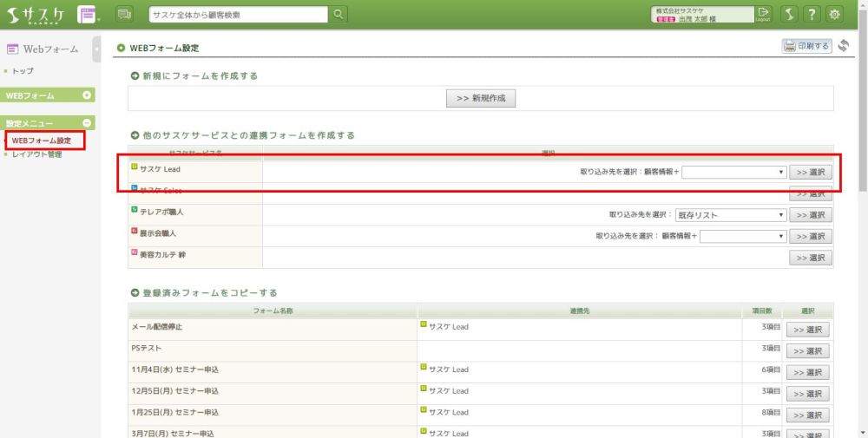Click the サスケ Lead icon in 11月4日(水) row
Screen dimensions: 868x438
pyautogui.click(x=424, y=367)
